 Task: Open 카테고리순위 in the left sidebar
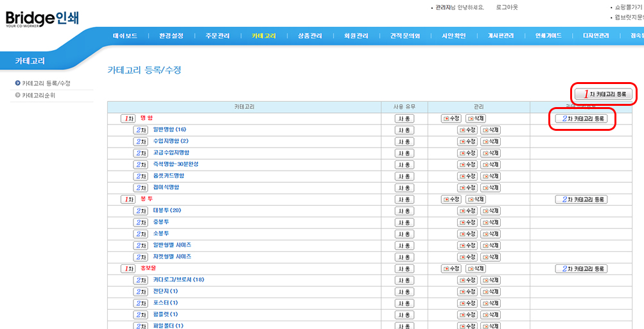click(39, 95)
